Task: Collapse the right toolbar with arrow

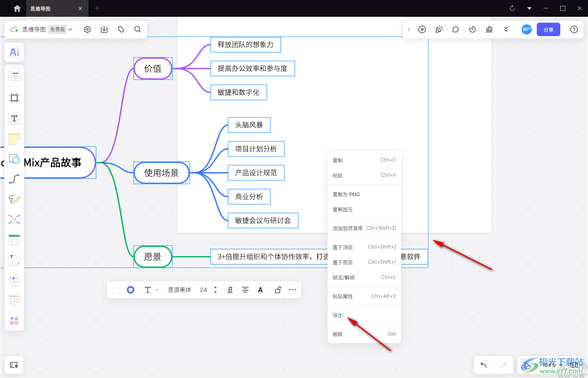Action: tap(409, 29)
